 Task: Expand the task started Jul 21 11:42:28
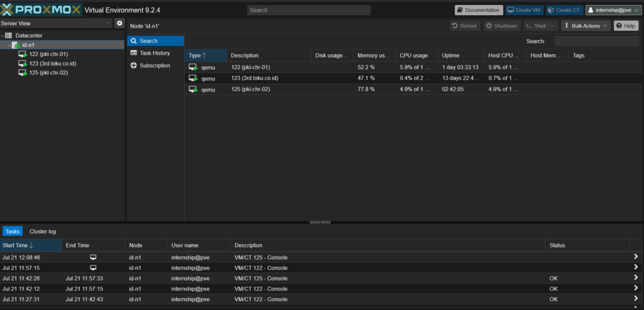point(636,278)
